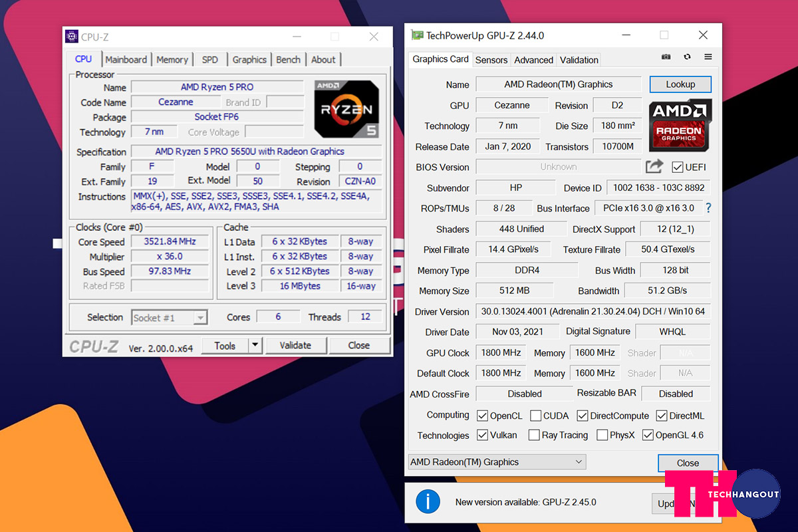Click the Driver Version field
The height and width of the screenshot is (532, 798).
point(593,311)
